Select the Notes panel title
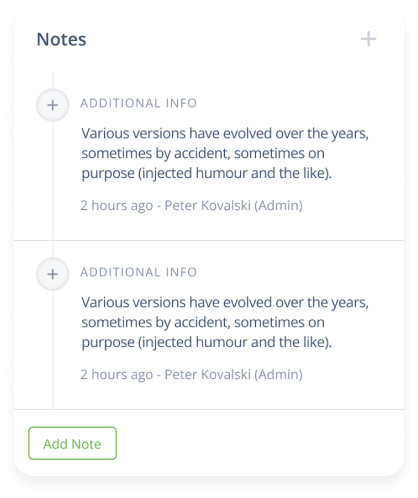This screenshot has height=498, width=418. 61,39
